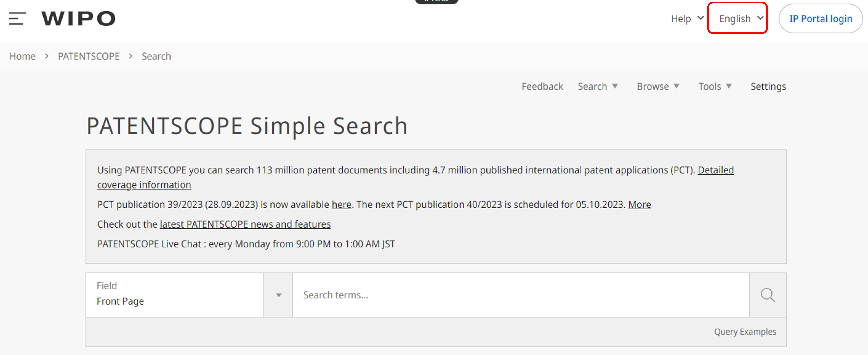This screenshot has height=355, width=868.
Task: Click into the Search terms field
Action: (x=521, y=295)
